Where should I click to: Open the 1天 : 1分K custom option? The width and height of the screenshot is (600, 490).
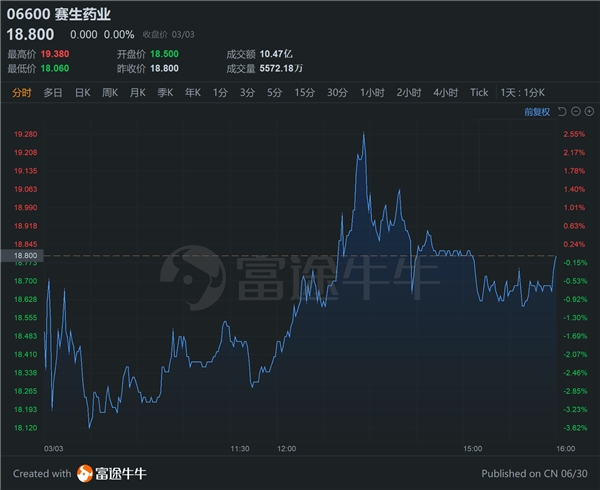click(x=522, y=93)
